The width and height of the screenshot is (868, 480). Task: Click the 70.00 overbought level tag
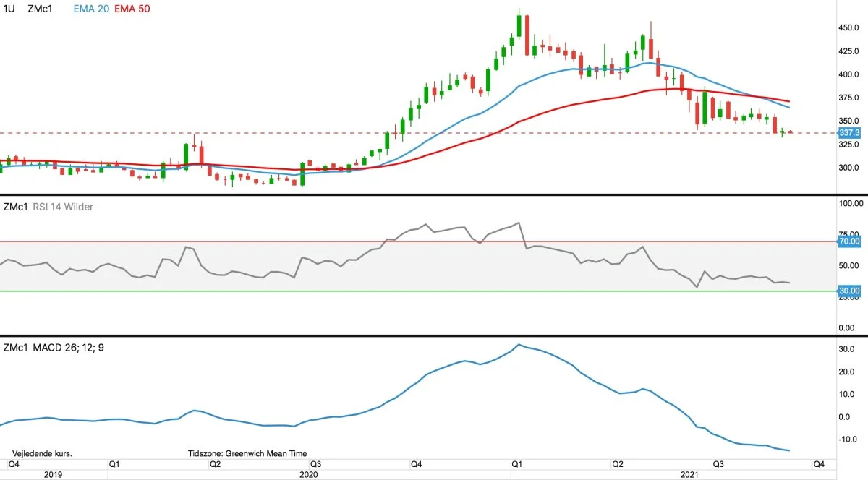click(848, 241)
